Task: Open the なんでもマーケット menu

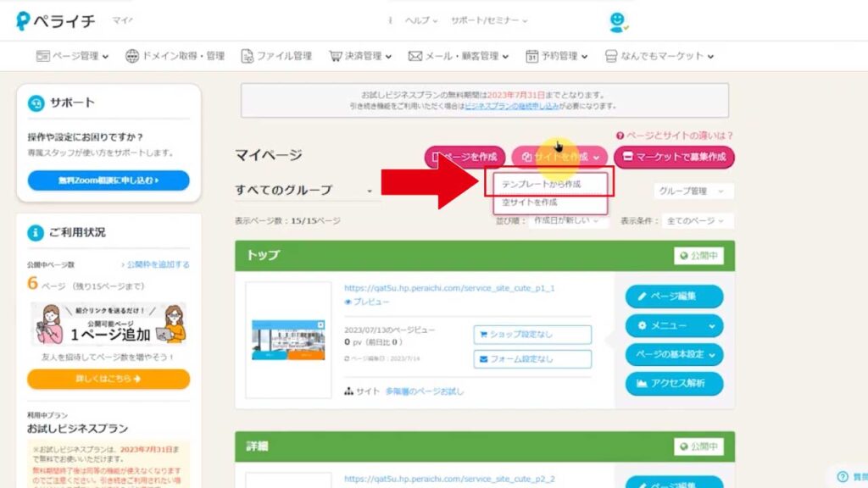Action: click(x=659, y=56)
